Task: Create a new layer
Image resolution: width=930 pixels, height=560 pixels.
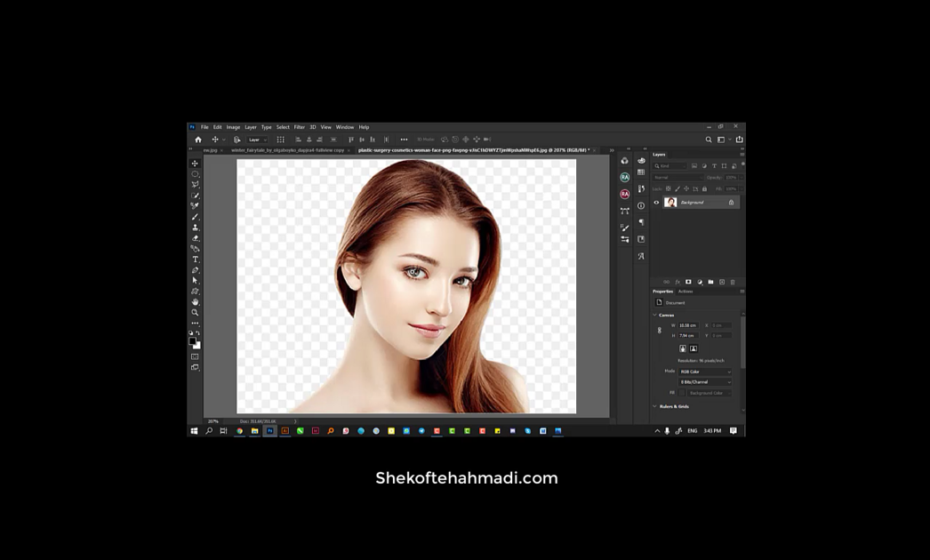Action: click(722, 282)
